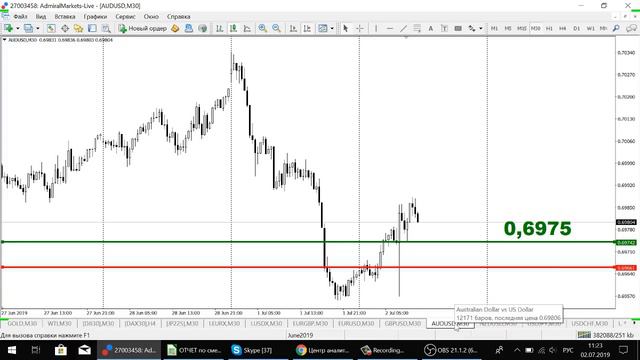Select the vertical line drawing tool
Image resolution: width=640 pixels, height=360 pixels.
(376, 28)
